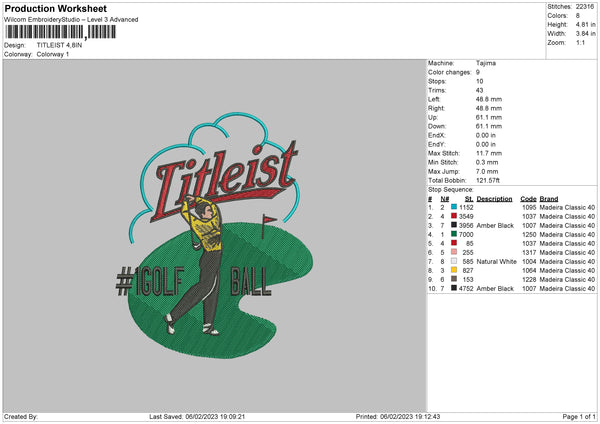600x424 pixels.
Task: Click total bobbin value '121.57ft'
Action: pos(488,180)
